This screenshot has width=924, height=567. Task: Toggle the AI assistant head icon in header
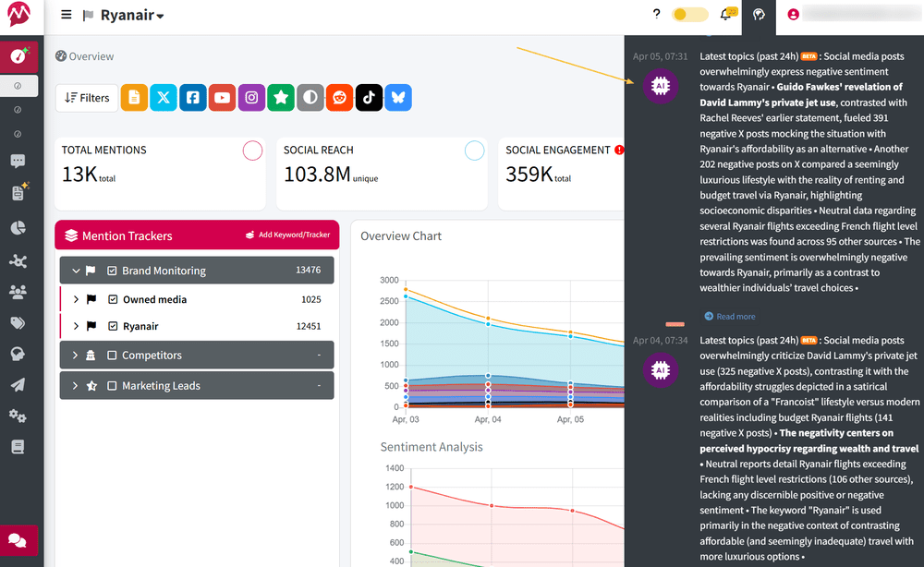tap(759, 15)
